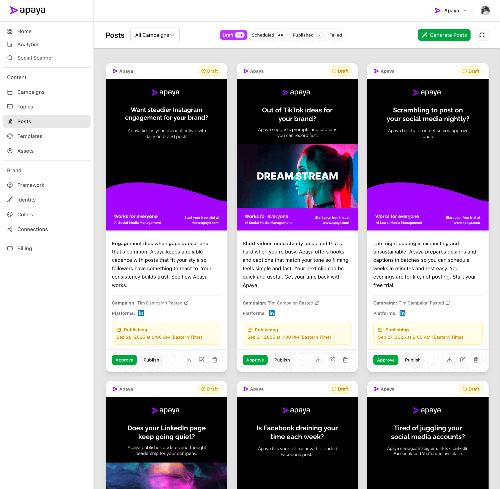This screenshot has height=489, width=500.
Task: Open Connections in the sidebar
Action: pos(32,229)
